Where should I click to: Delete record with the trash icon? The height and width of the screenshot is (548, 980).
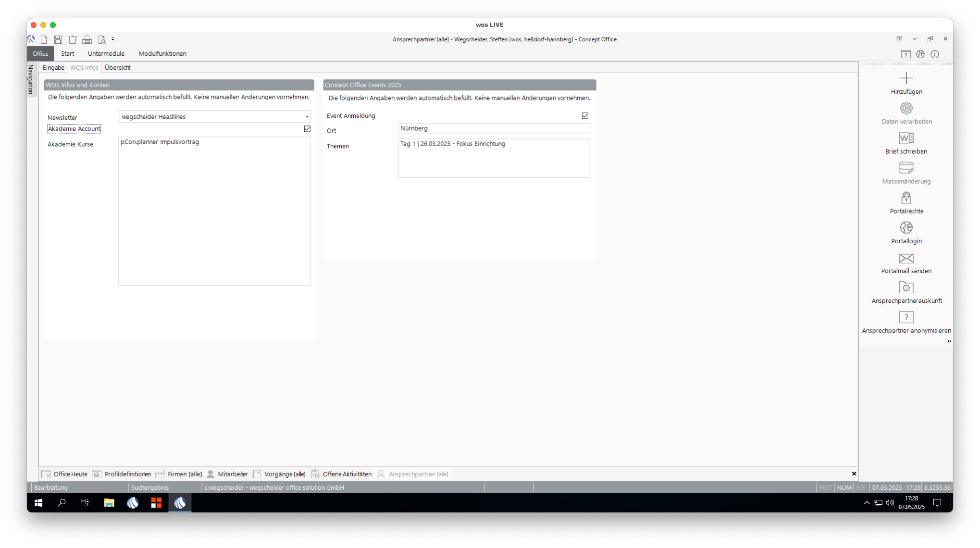click(73, 39)
